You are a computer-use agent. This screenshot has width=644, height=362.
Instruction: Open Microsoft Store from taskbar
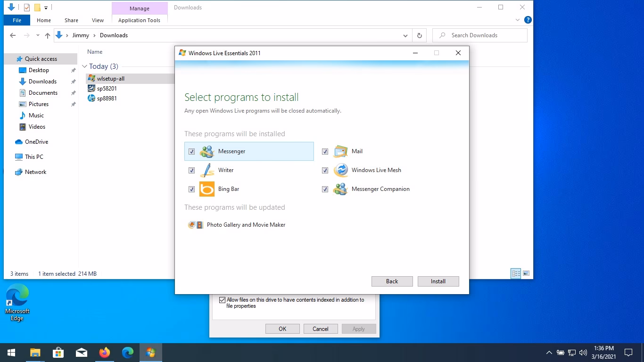[58, 353]
